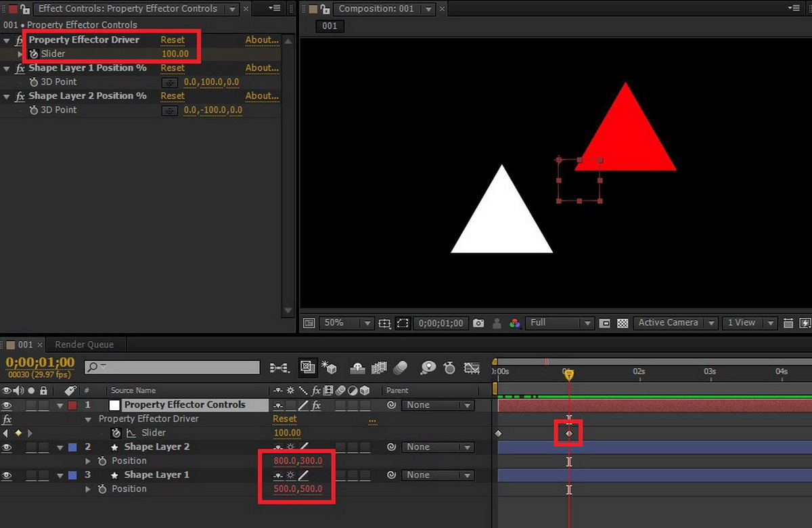812x528 pixels.
Task: Toggle the transparency grid checkerboard icon
Action: pyautogui.click(x=623, y=324)
